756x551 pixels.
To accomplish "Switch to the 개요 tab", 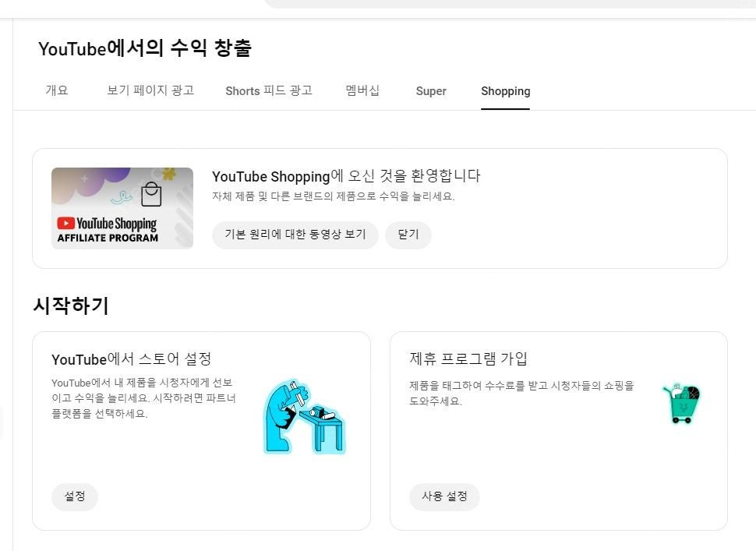I will pos(55,90).
